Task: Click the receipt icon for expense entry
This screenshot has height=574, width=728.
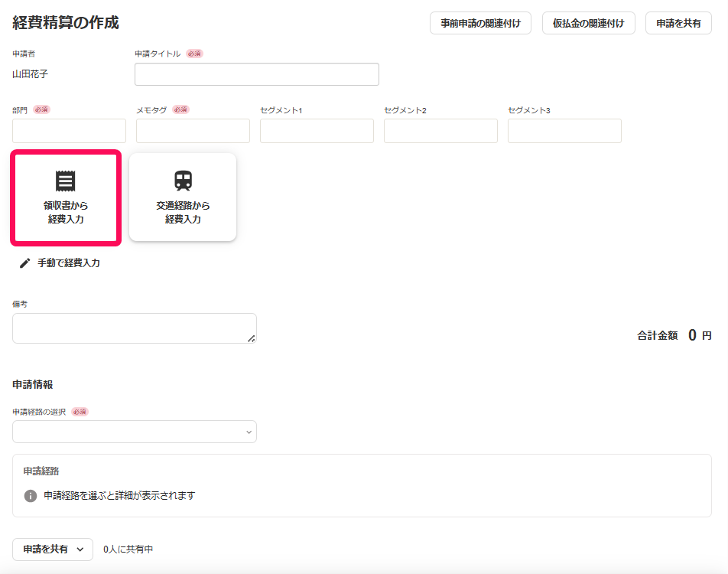Action: click(66, 181)
